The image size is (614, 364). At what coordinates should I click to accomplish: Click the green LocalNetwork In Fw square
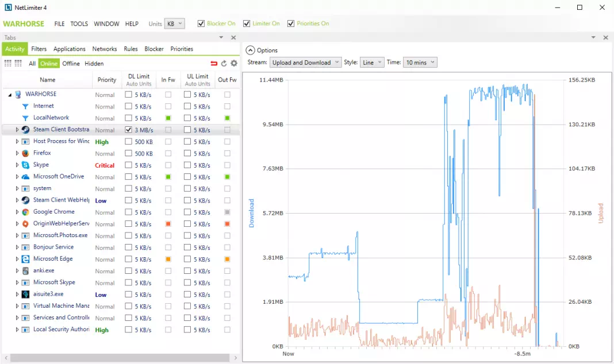click(x=168, y=118)
